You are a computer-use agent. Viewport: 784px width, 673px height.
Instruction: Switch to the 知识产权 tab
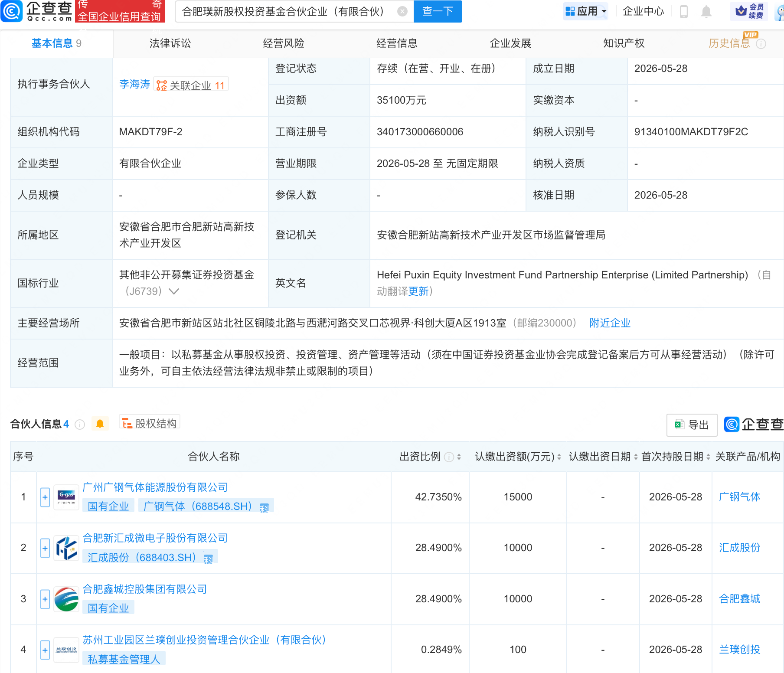pos(624,43)
